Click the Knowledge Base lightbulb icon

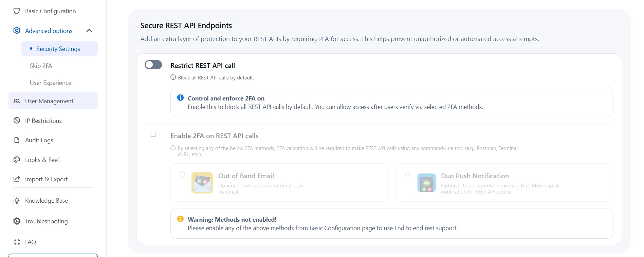tap(17, 200)
